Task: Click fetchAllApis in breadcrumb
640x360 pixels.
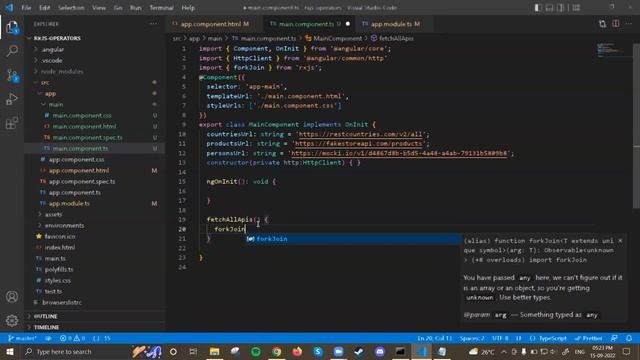Action: point(396,38)
